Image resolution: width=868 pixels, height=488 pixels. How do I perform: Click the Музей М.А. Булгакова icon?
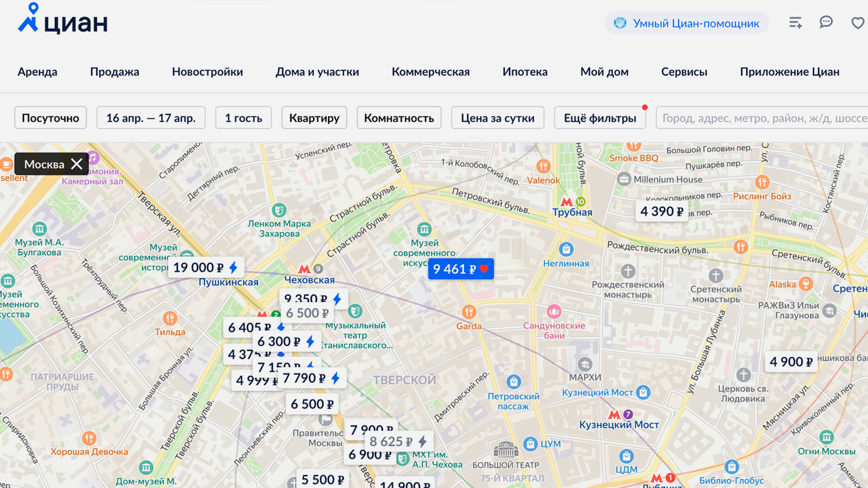(39, 229)
